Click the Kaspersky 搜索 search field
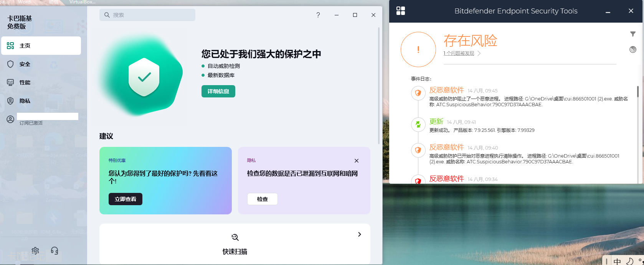 (x=147, y=15)
